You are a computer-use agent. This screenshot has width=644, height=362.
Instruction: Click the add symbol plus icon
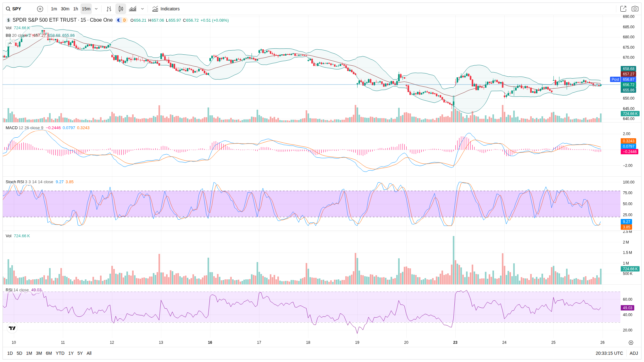pos(40,9)
